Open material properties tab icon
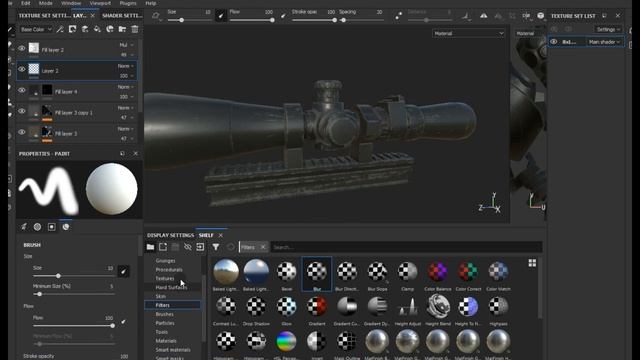 [x=66, y=227]
